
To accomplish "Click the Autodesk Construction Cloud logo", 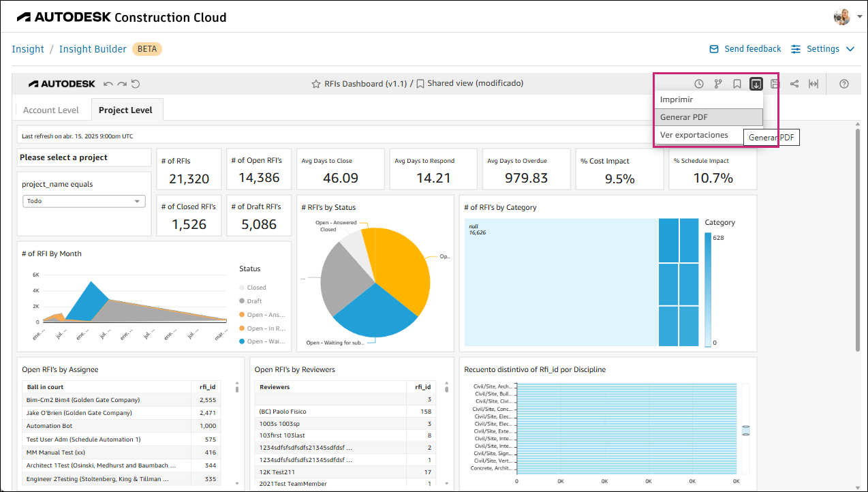I will [x=121, y=17].
